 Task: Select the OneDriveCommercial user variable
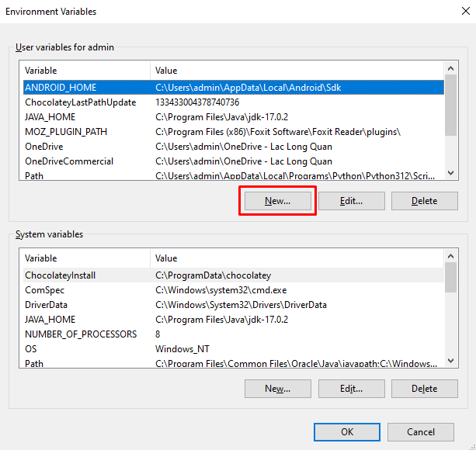click(x=234, y=161)
